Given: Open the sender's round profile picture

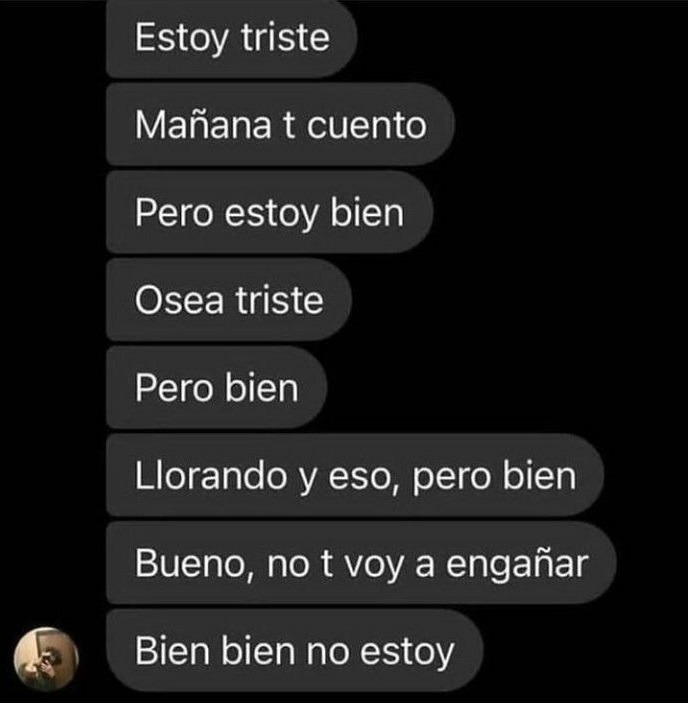Looking at the screenshot, I should (x=46, y=658).
